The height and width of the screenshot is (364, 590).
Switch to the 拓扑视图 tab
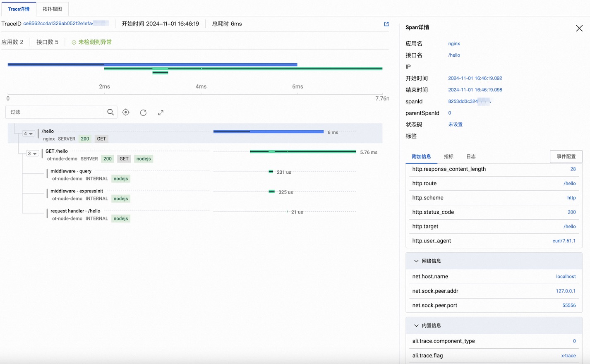click(x=52, y=9)
